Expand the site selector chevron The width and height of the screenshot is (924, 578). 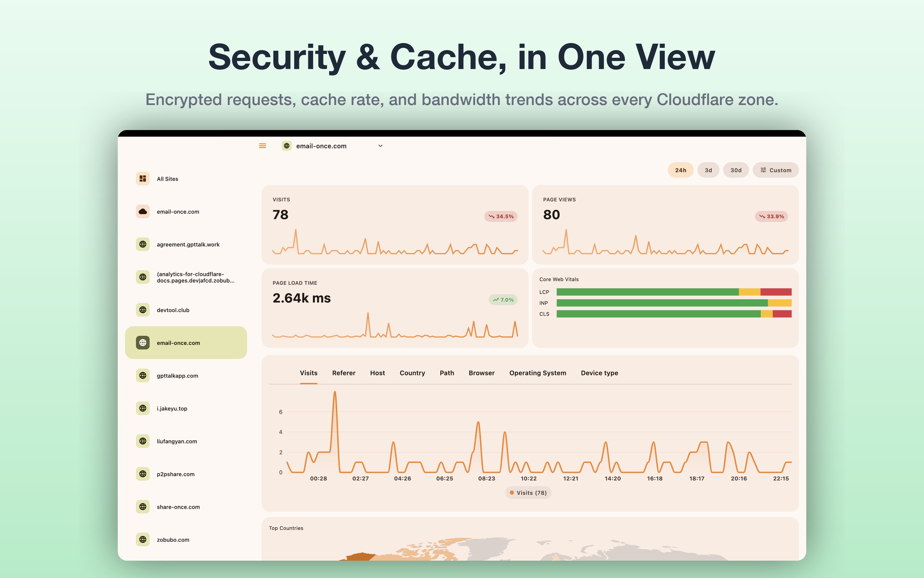click(x=380, y=146)
